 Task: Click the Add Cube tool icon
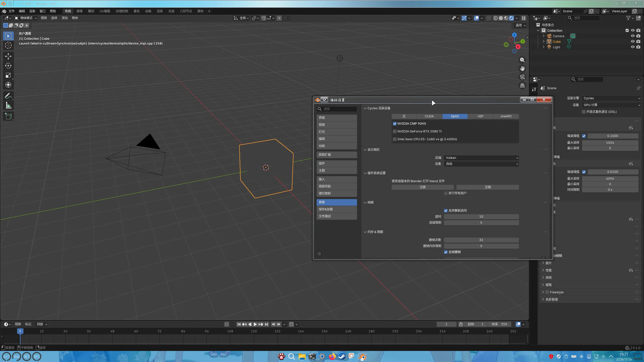point(8,116)
